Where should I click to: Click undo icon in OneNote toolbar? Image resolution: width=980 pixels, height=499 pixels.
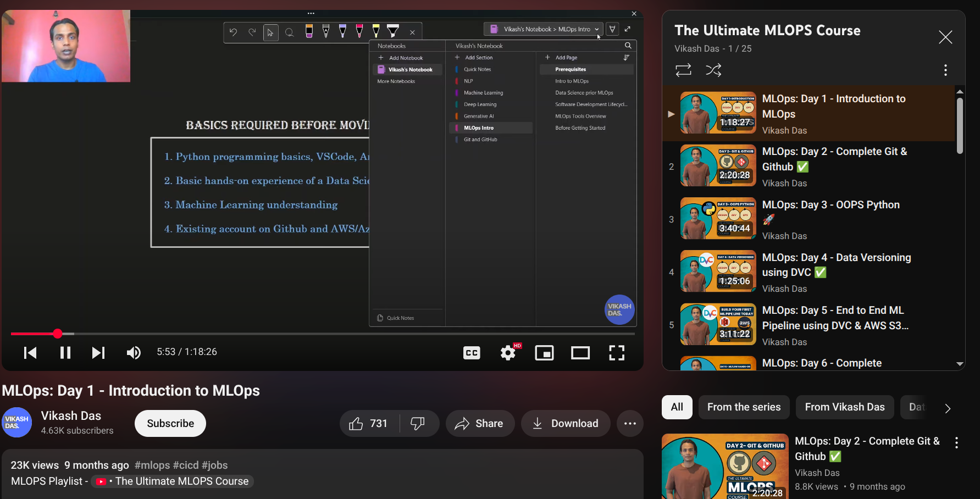(233, 32)
